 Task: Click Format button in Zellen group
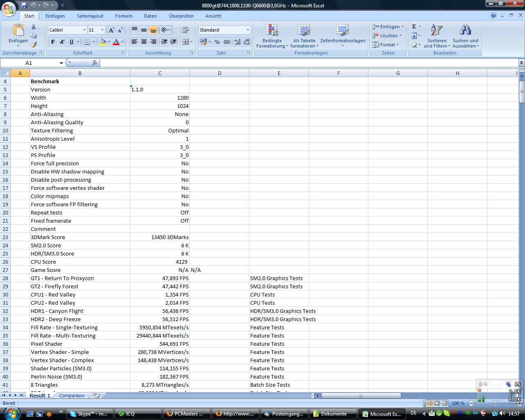click(x=386, y=45)
